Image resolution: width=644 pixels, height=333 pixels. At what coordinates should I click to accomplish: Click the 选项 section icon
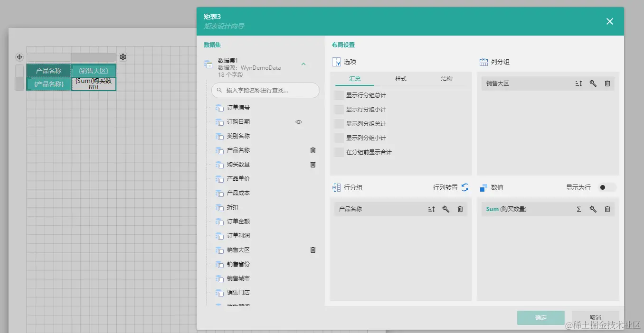336,62
